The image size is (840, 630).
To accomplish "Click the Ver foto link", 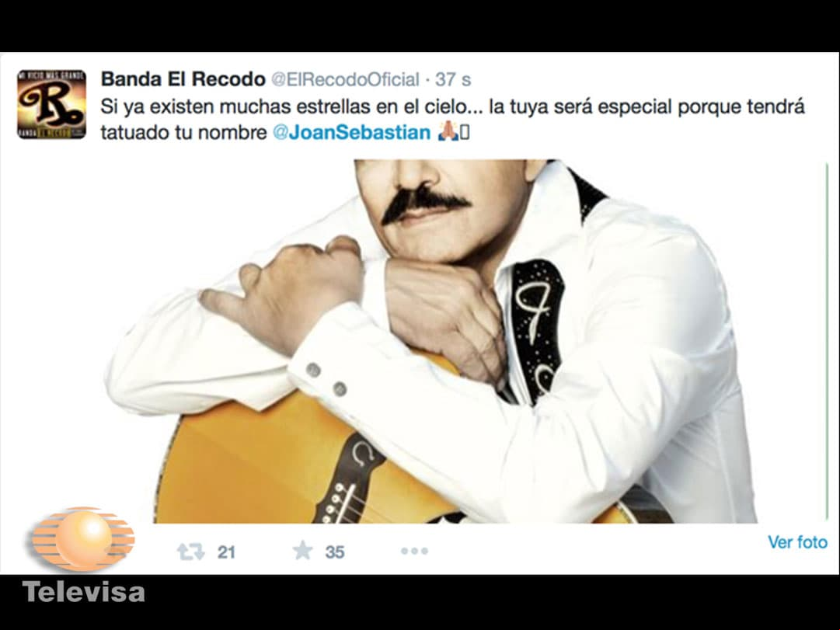I will (x=798, y=542).
